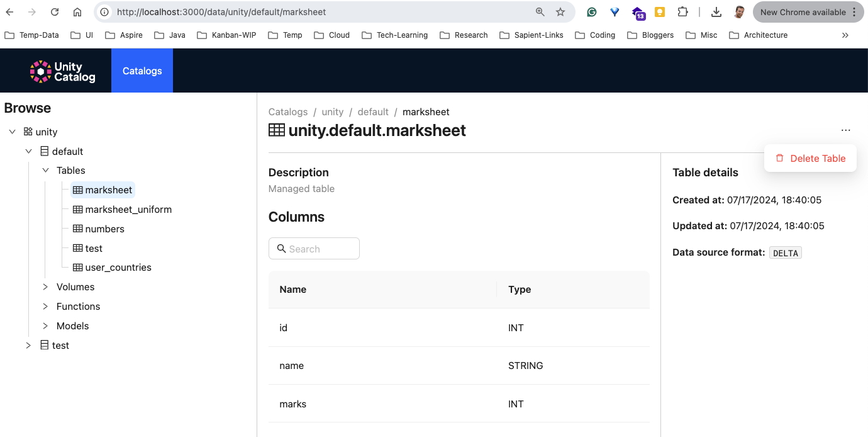
Task: Click trash icon in Delete Table item
Action: click(x=780, y=158)
